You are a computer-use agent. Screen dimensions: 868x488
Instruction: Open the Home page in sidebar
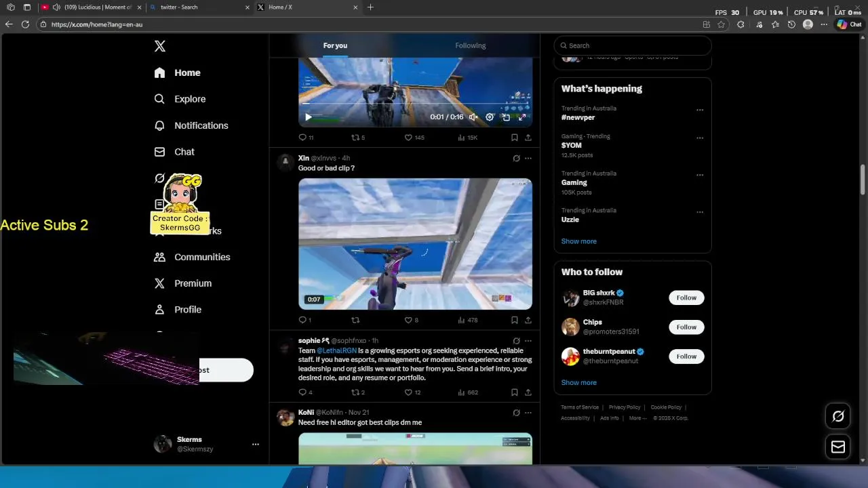coord(177,73)
